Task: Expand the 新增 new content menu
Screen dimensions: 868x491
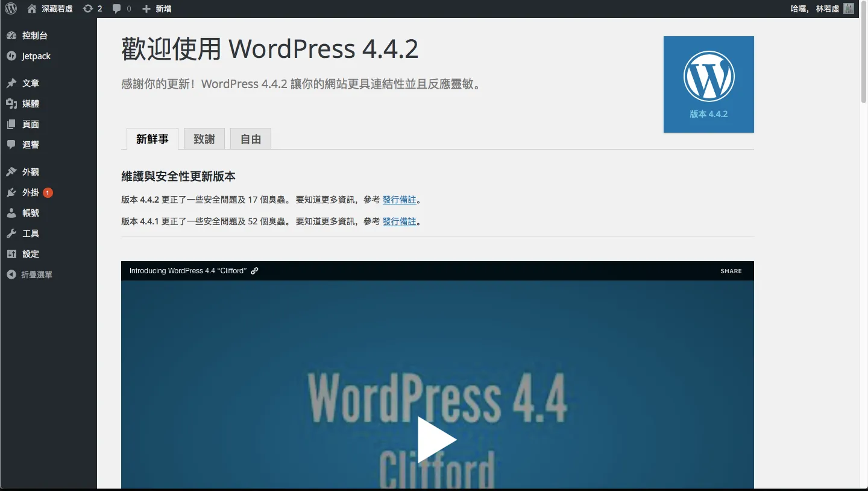Action: (157, 8)
